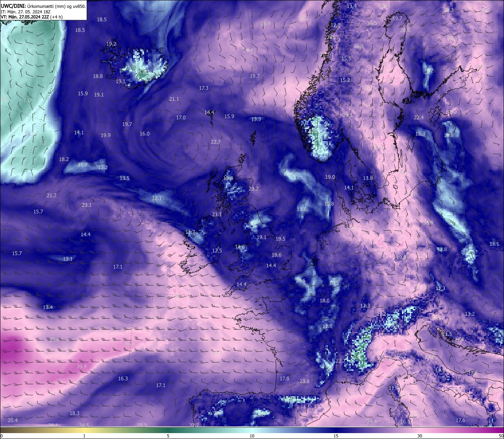Screen dimensions: 504x439
Task: Click the colorbar tick label '10'
Action: (x=252, y=436)
